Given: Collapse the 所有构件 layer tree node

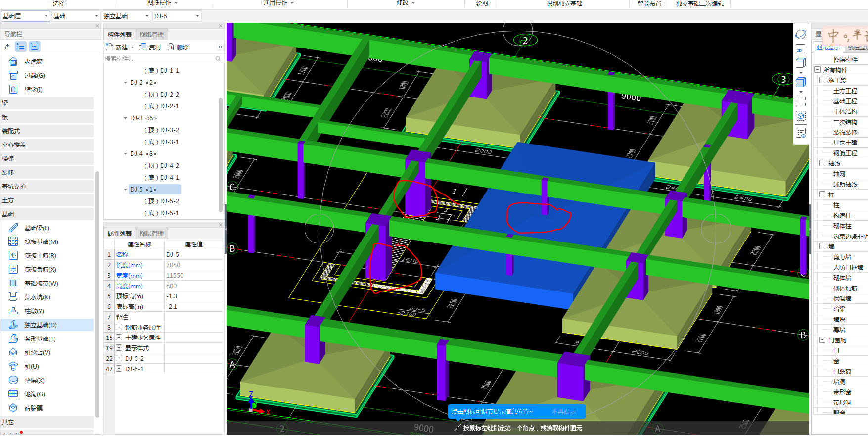Looking at the screenshot, I should [818, 70].
